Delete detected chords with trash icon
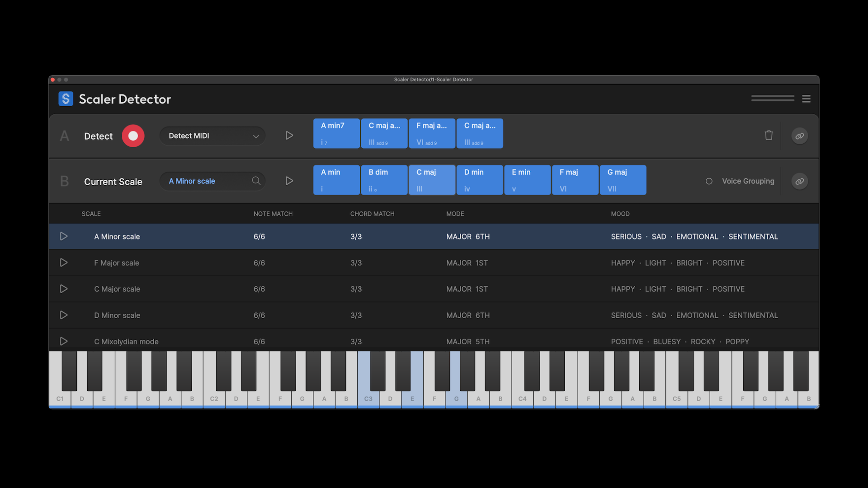Image resolution: width=868 pixels, height=488 pixels. pyautogui.click(x=769, y=135)
